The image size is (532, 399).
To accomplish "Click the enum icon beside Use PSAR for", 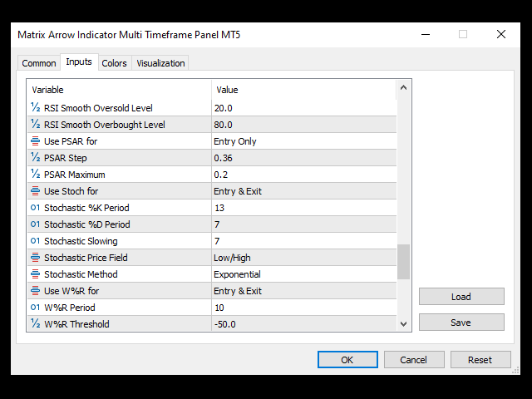I will pos(36,141).
